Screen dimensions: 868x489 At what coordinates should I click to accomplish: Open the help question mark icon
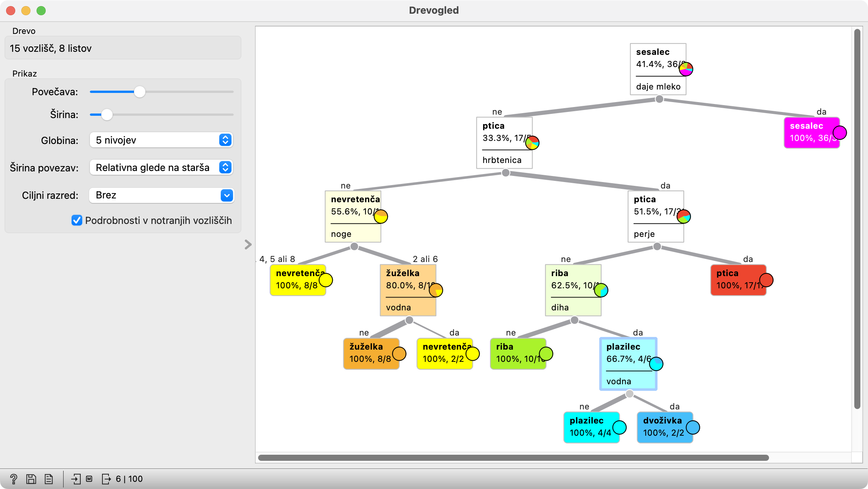pos(14,479)
